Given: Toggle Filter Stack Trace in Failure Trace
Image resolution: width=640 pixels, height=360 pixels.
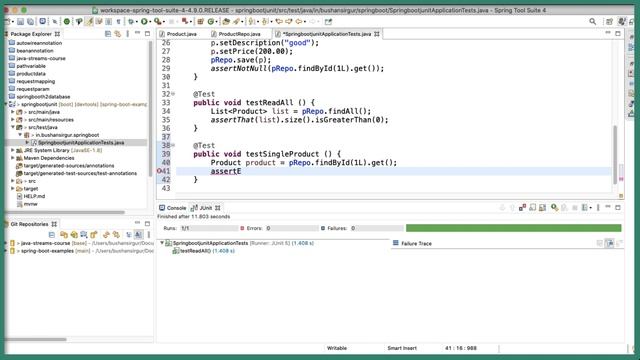Looking at the screenshot, I should 610,243.
